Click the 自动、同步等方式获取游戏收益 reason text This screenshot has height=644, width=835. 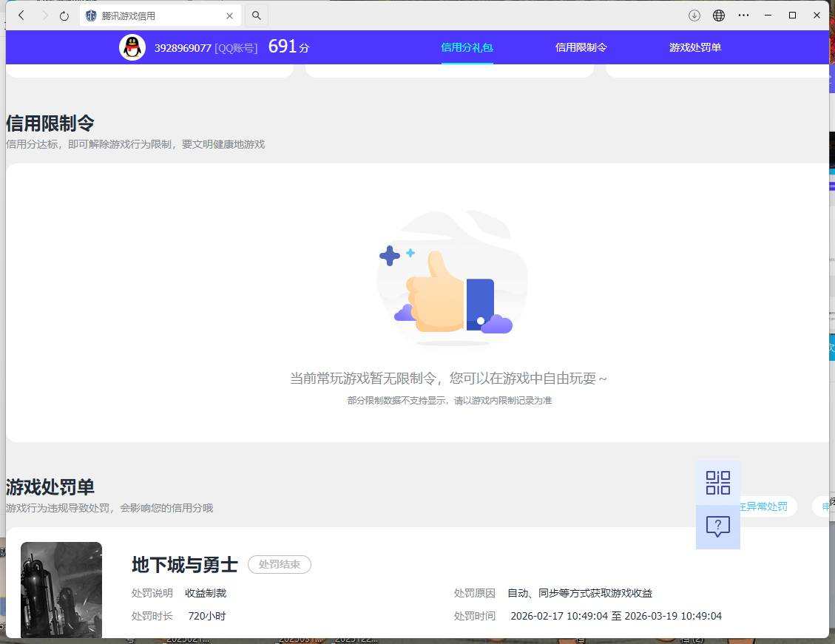point(580,593)
